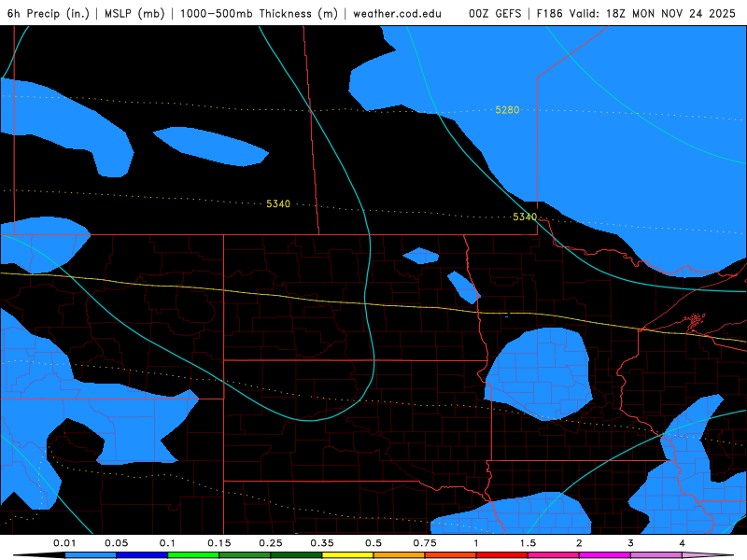Click the 5340 label nearest the 5280 label

coord(525,217)
